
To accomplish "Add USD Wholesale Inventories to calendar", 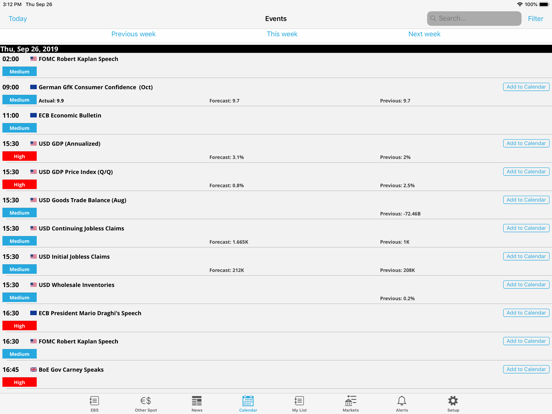I will click(526, 284).
